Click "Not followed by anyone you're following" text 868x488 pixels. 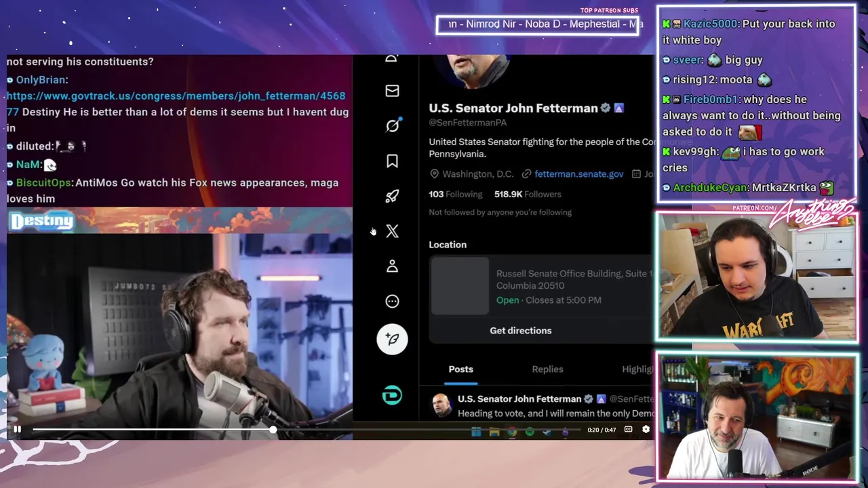click(x=500, y=212)
